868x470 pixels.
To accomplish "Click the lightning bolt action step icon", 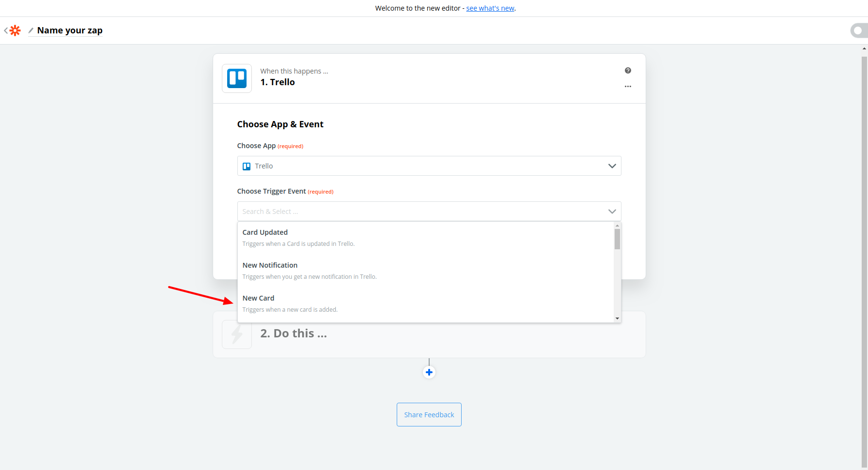I will point(237,334).
